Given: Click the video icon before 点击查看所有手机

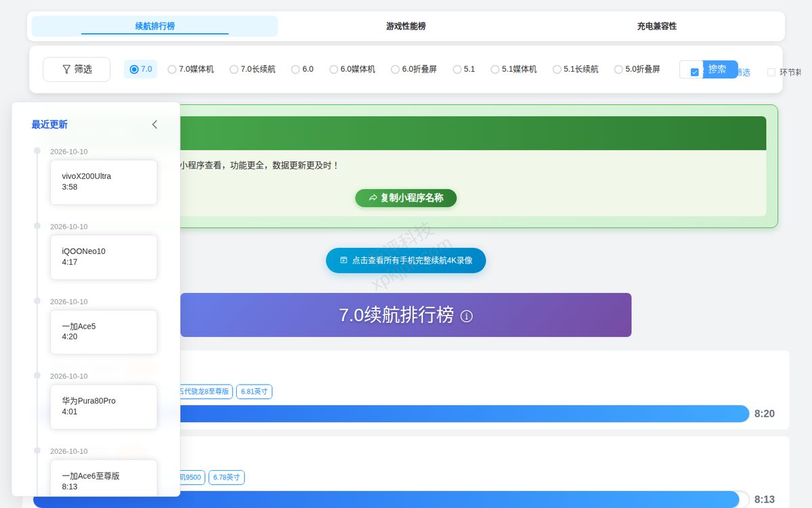Looking at the screenshot, I should click(x=344, y=260).
